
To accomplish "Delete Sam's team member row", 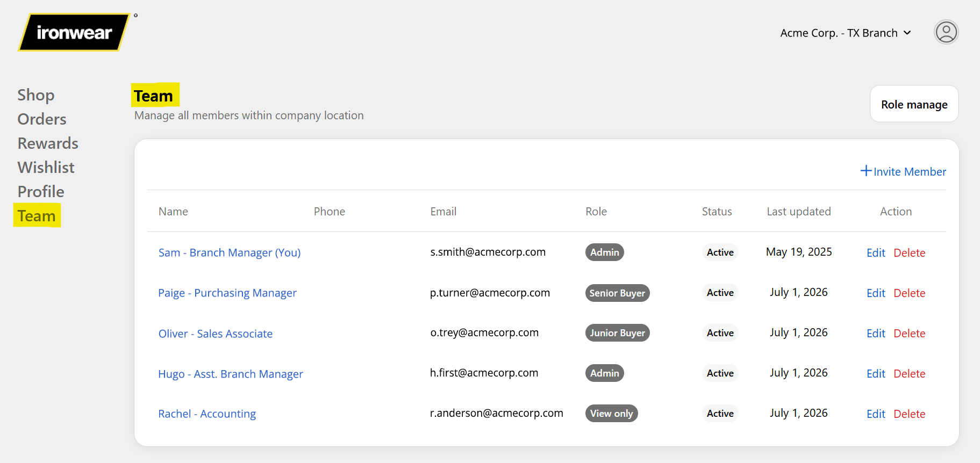I will coord(910,252).
